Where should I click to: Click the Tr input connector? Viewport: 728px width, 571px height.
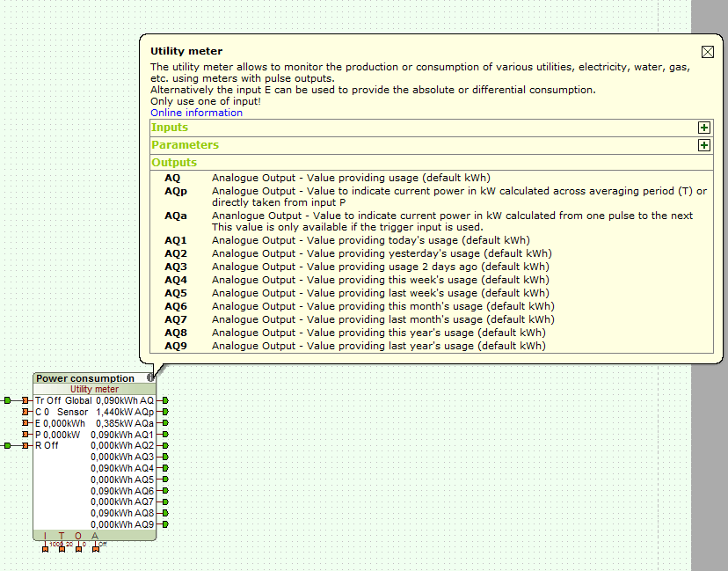point(25,400)
